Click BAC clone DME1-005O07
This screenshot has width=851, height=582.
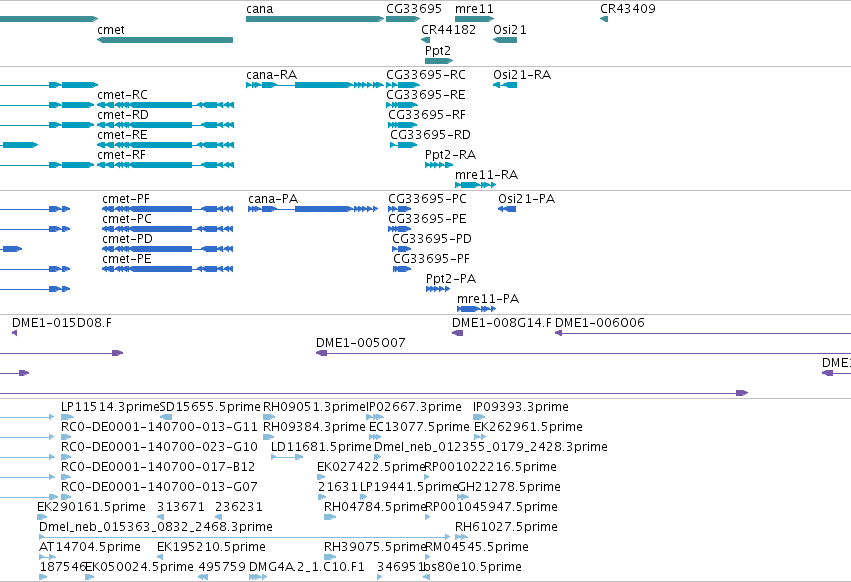click(x=583, y=353)
